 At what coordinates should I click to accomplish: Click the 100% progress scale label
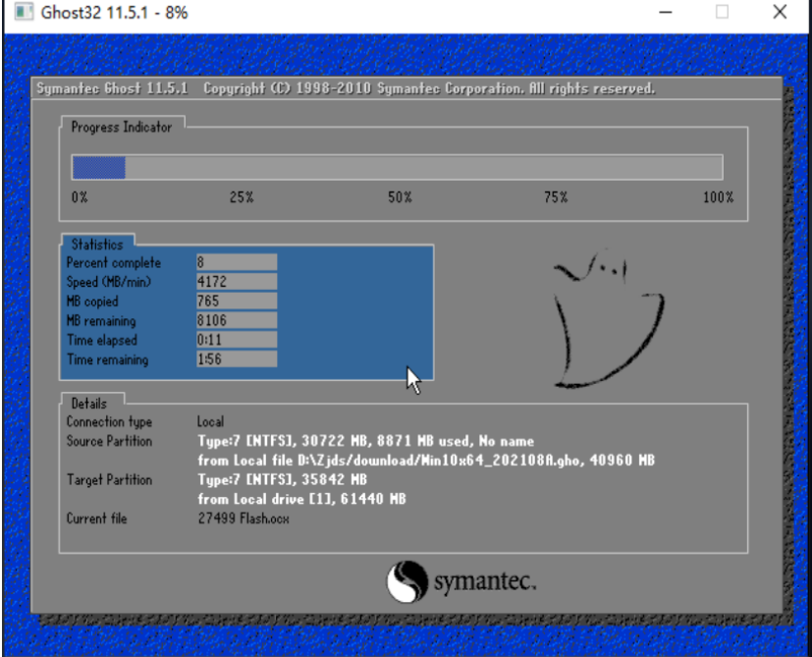point(718,197)
